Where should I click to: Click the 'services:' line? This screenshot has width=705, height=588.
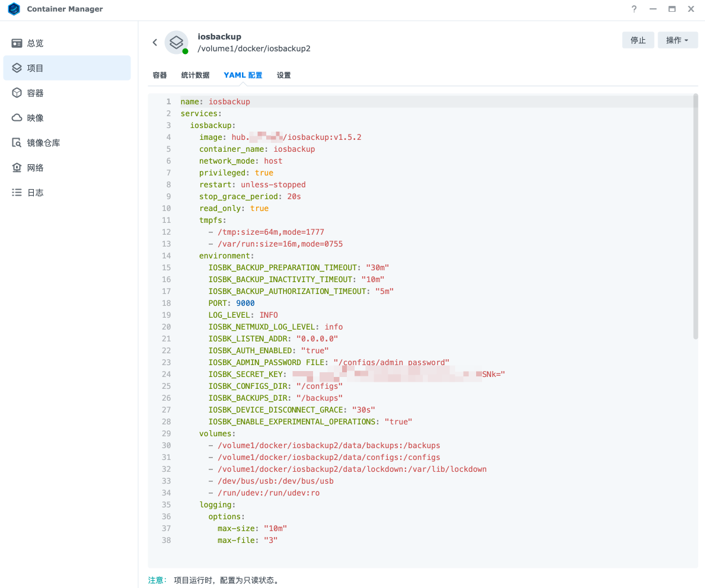201,113
